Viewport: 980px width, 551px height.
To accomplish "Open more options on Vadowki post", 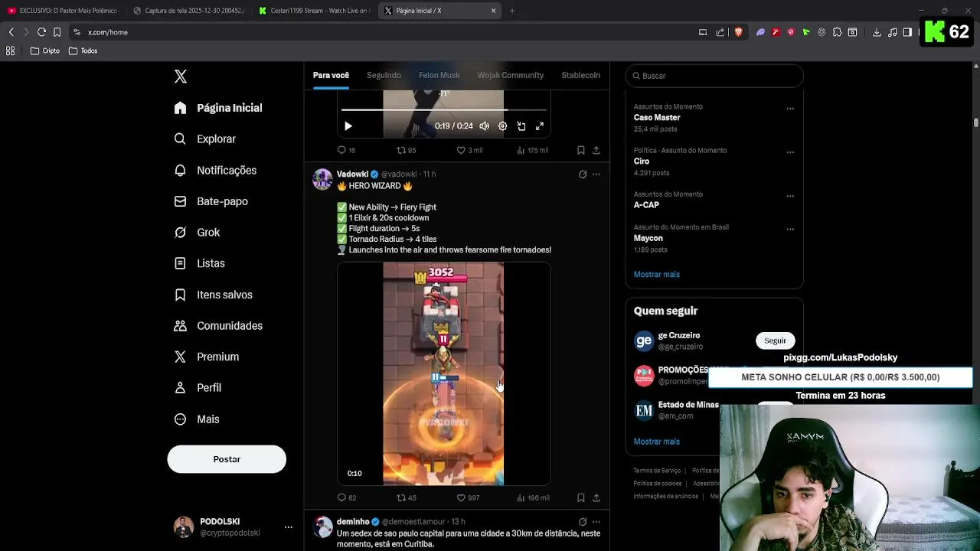I will click(596, 174).
